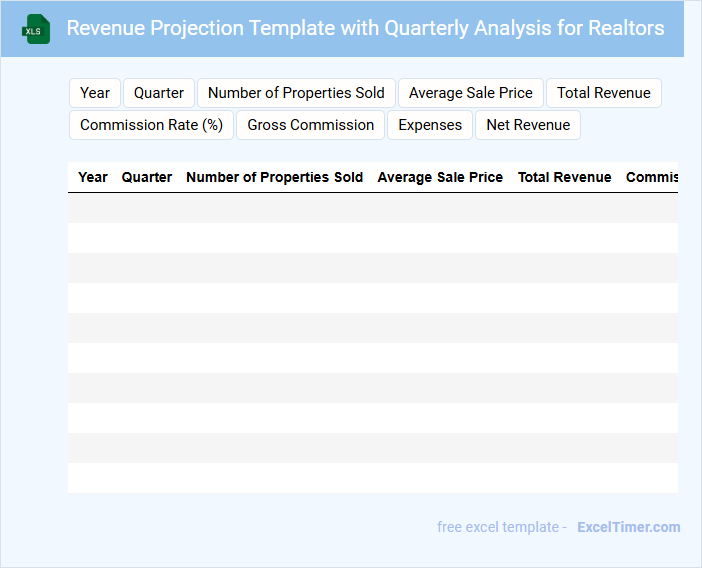Choose the Average Sale Price tag
Viewport: 702px width, 568px height.
pyautogui.click(x=471, y=93)
